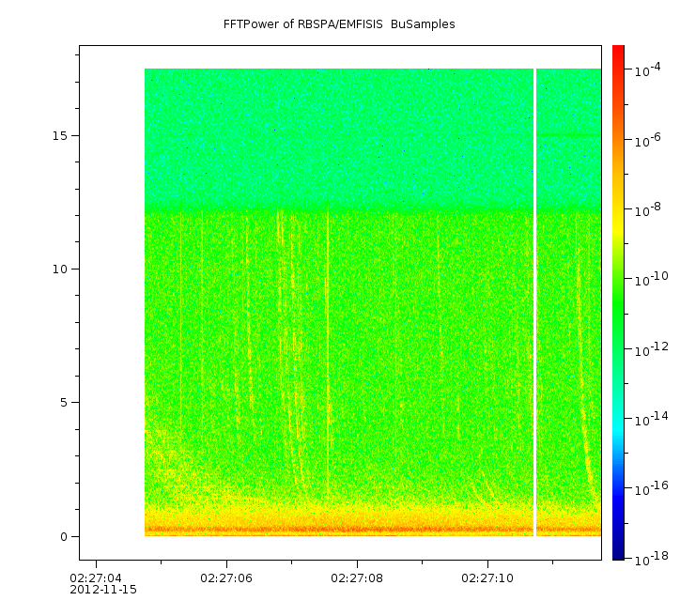The height and width of the screenshot is (616, 680).
Task: Click the thin horizontal line at frequency 15
Action: (568, 135)
